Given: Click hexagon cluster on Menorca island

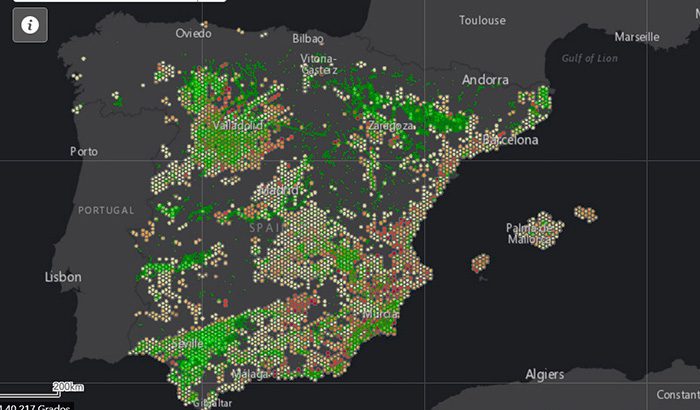Looking at the screenshot, I should 586,213.
